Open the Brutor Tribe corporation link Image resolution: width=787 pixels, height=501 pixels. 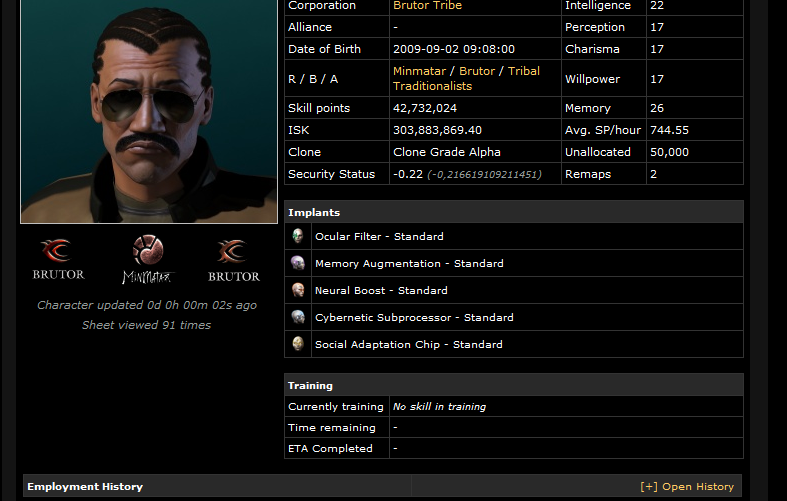pos(427,6)
